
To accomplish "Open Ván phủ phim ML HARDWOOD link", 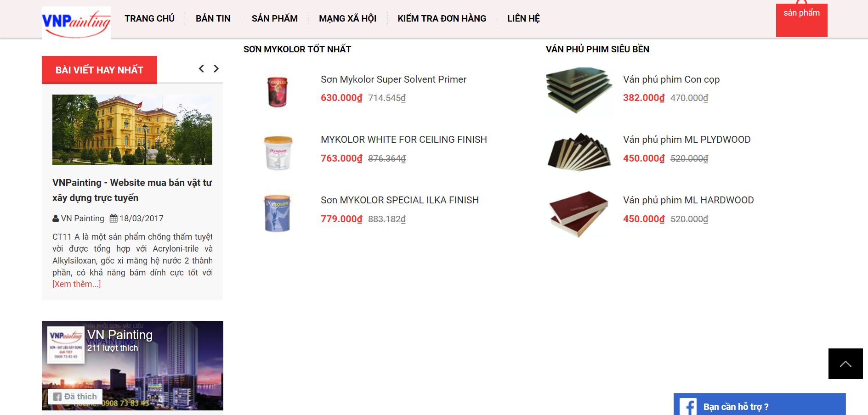I will coord(688,200).
